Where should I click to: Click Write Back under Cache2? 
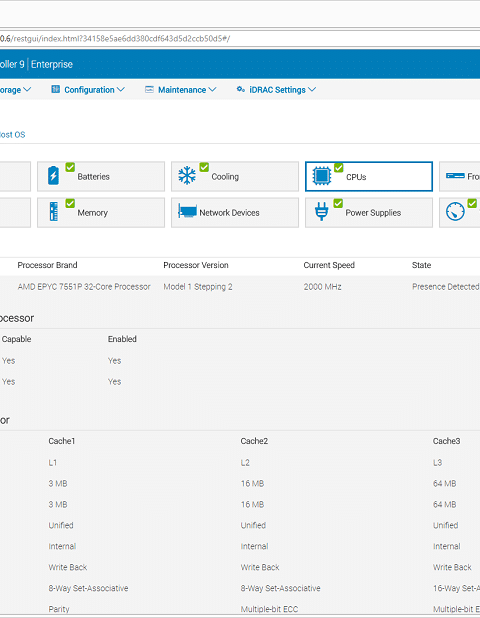click(x=260, y=568)
